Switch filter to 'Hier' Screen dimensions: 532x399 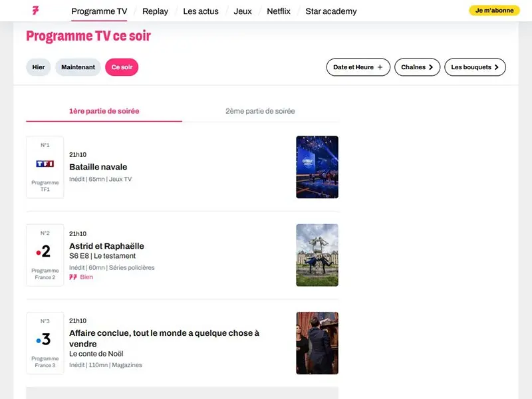38,67
